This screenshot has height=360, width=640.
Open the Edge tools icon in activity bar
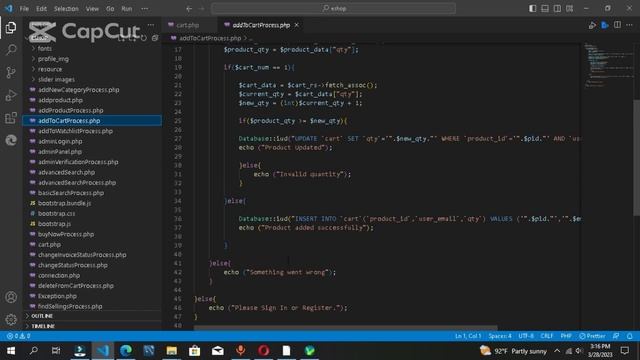click(11, 140)
